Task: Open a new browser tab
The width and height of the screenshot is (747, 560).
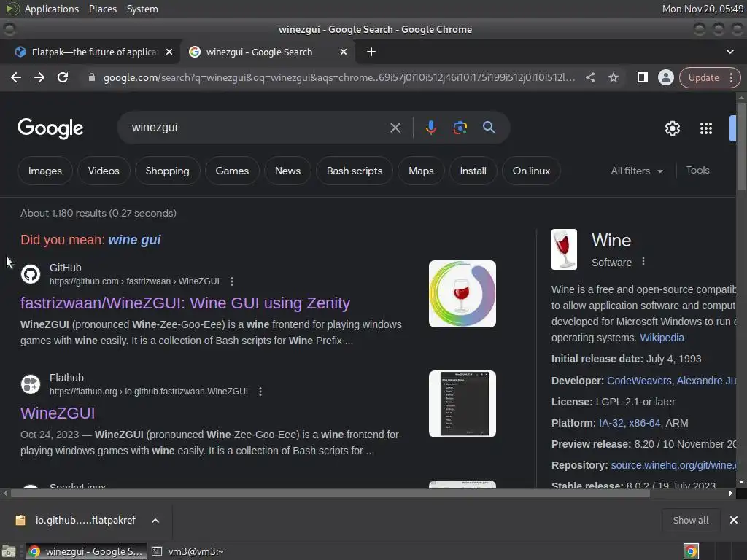Action: [371, 52]
